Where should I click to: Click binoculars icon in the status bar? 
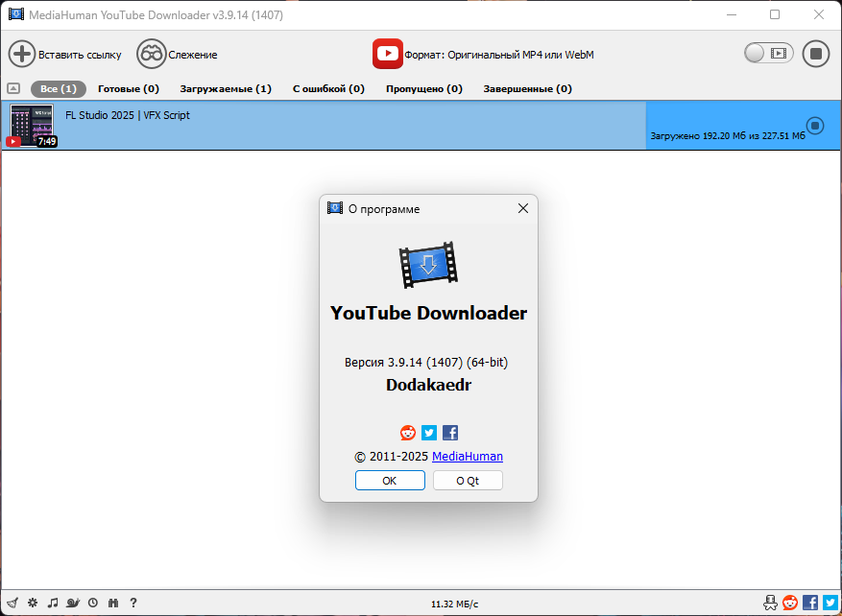113,603
